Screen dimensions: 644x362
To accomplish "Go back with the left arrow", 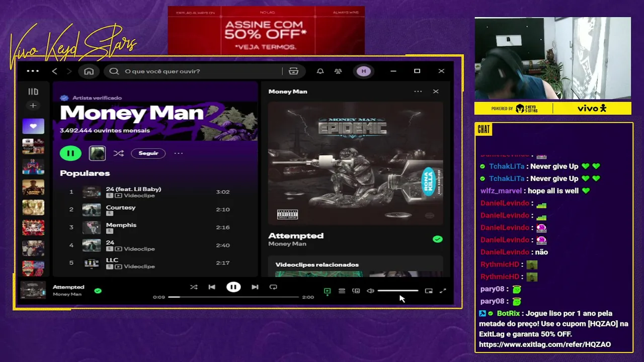I will [x=54, y=71].
